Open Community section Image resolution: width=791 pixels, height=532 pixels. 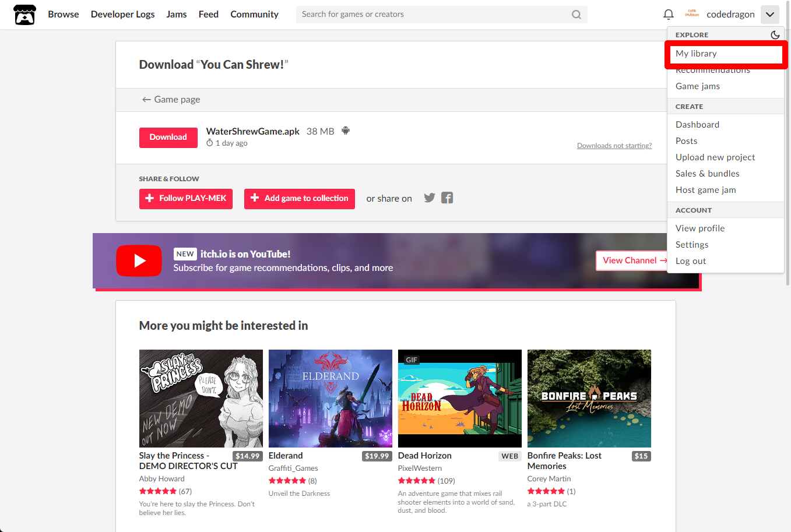(254, 14)
